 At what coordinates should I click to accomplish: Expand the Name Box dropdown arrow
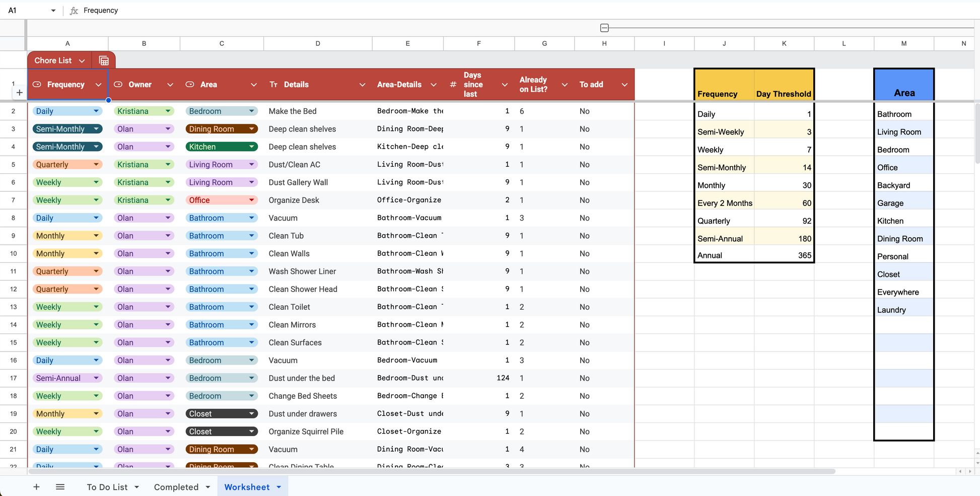click(x=53, y=11)
